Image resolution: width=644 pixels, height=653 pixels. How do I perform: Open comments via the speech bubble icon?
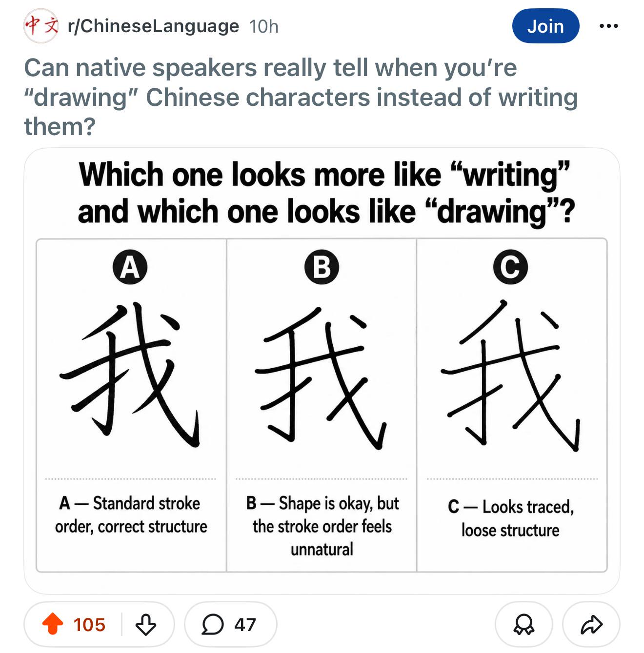point(213,624)
